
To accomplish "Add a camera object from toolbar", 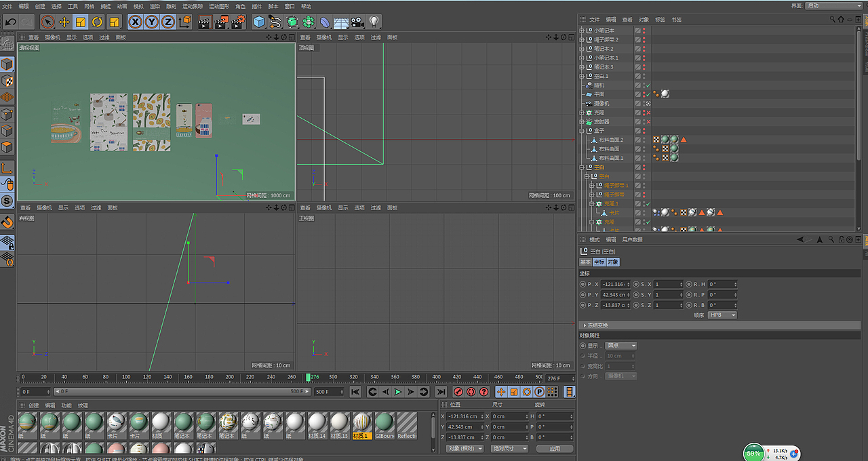I will coord(357,22).
